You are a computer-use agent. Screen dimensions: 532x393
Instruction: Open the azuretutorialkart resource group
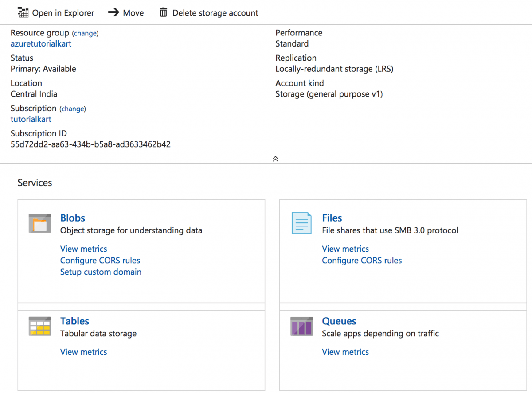(x=41, y=43)
